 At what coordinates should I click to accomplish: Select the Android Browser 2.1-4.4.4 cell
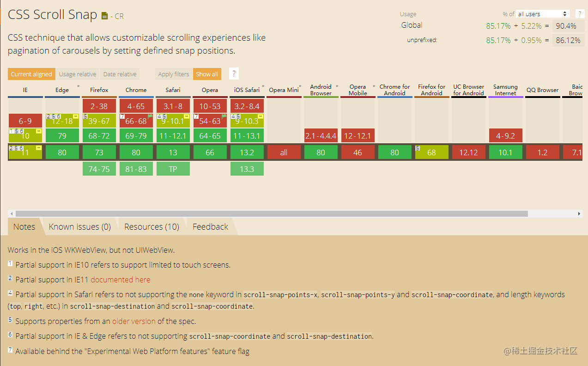coord(321,136)
